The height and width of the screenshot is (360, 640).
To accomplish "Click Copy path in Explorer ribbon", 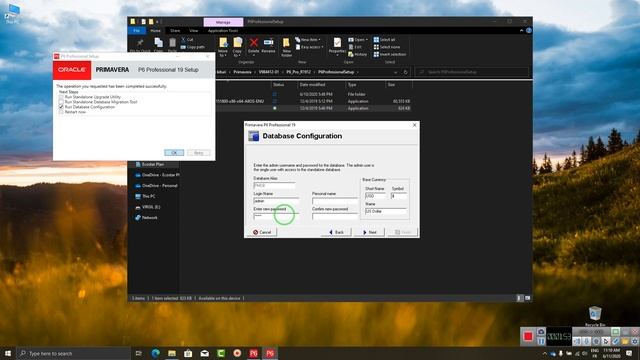I will coord(192,47).
